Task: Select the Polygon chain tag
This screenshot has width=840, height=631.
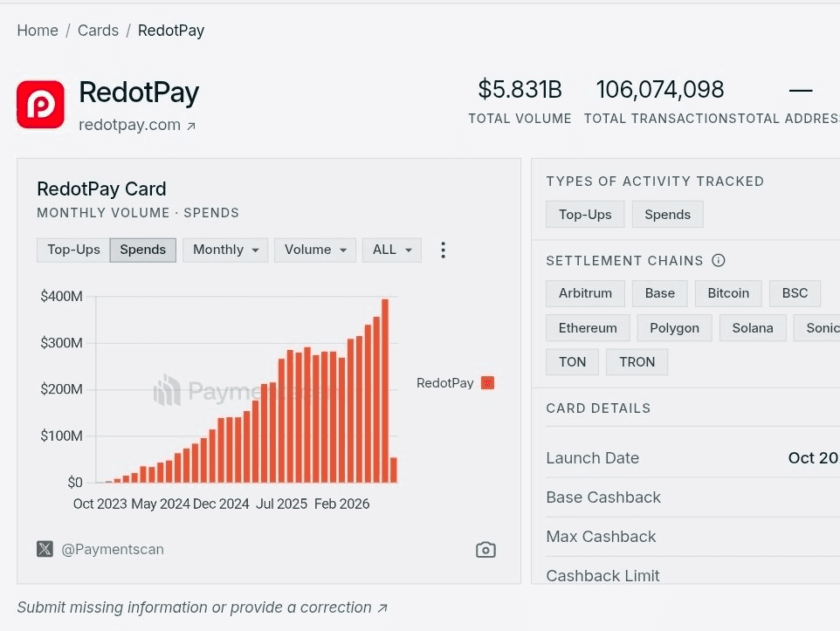Action: [x=674, y=328]
